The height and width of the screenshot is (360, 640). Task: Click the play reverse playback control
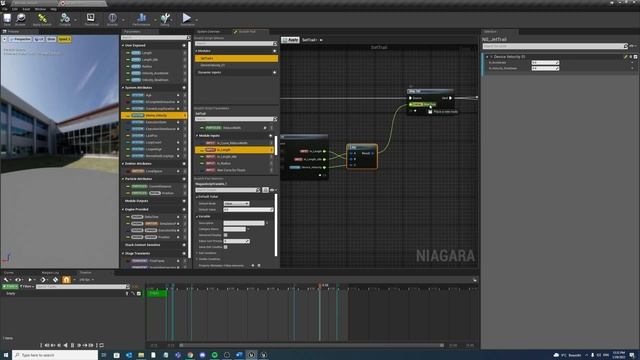click(66, 345)
